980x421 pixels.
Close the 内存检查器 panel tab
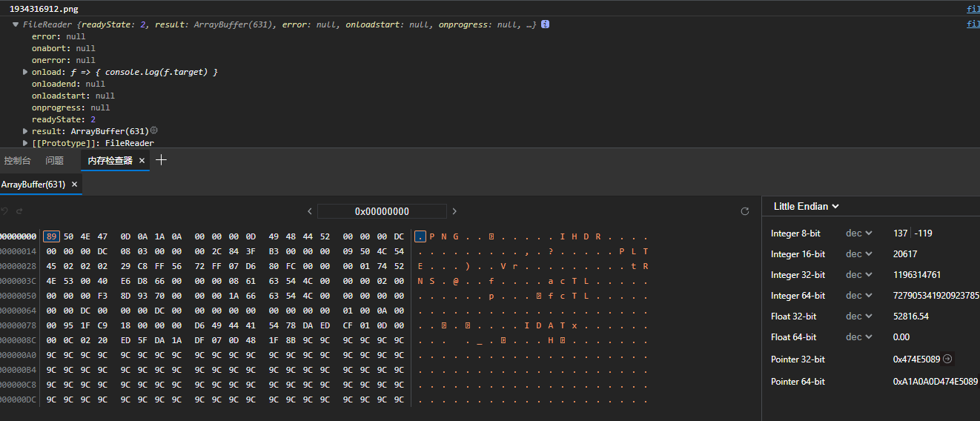[x=142, y=161]
